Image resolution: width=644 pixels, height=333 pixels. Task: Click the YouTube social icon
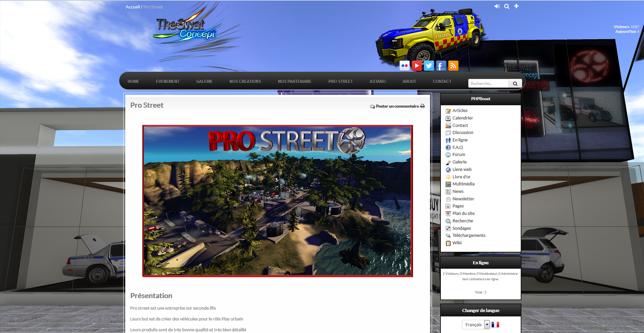pyautogui.click(x=416, y=66)
